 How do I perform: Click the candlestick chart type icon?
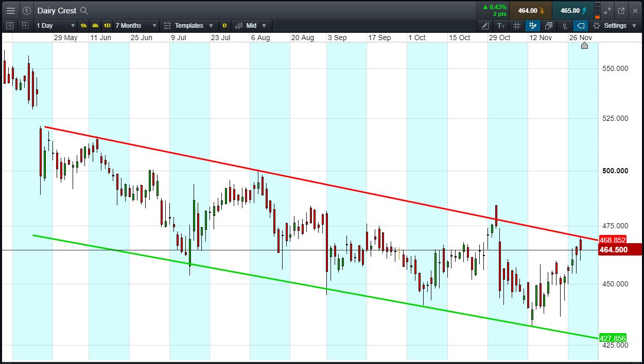[x=239, y=25]
